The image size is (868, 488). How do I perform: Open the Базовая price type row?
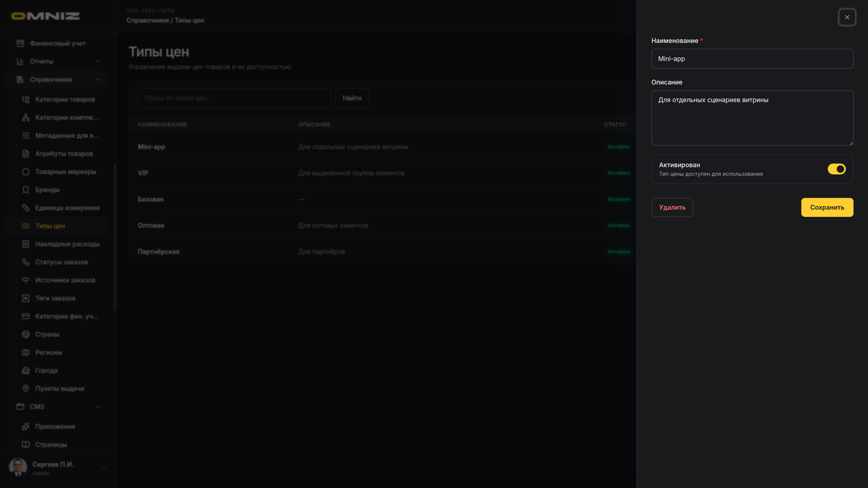[x=382, y=199]
